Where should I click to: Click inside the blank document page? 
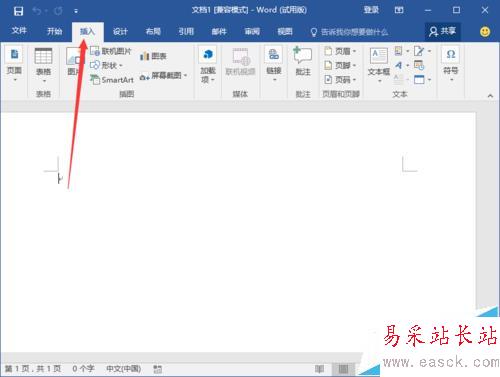238,232
